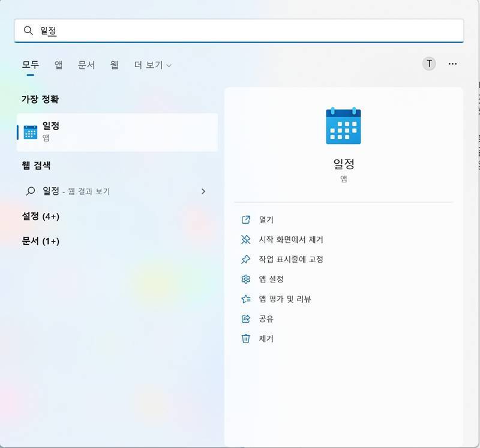Expand web result chevron arrow for 일정
This screenshot has width=480, height=448.
click(x=203, y=191)
